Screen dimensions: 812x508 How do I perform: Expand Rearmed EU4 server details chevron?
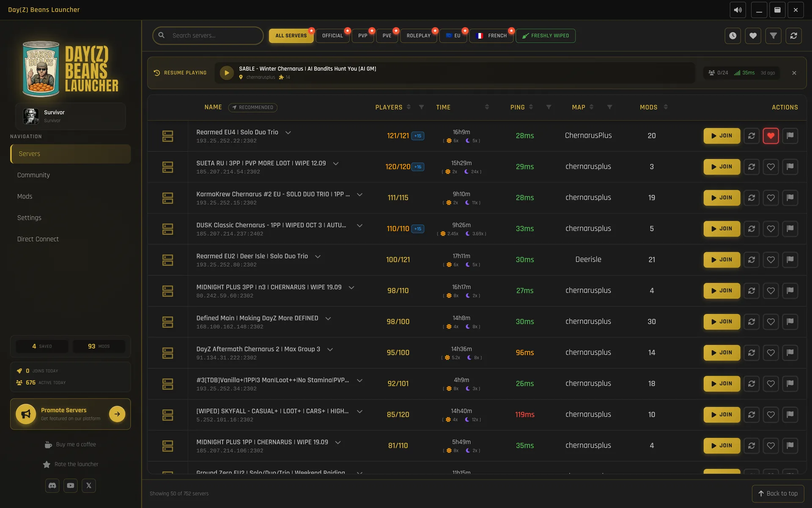288,133
